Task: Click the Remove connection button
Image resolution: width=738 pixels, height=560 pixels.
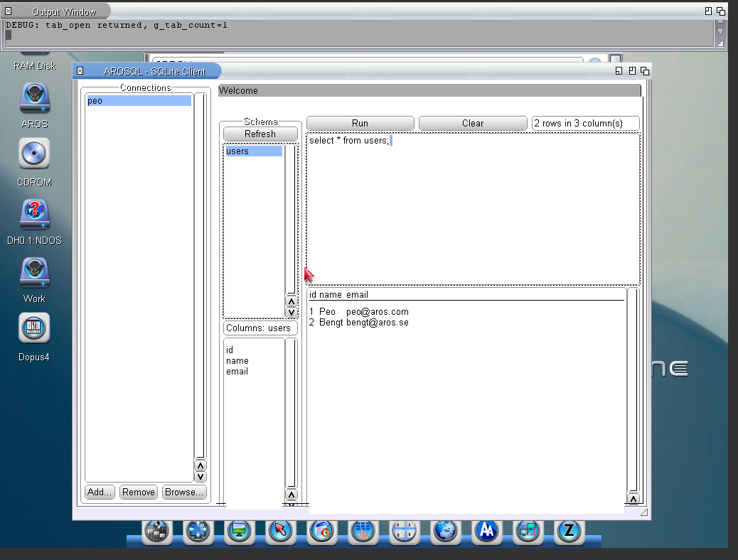Action: [x=139, y=492]
